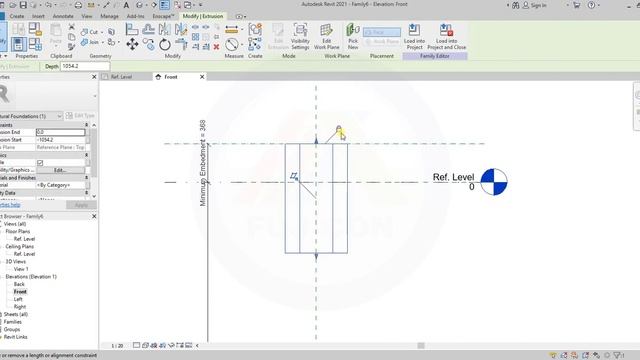This screenshot has height=360, width=640.
Task: Select the Copy tool in Modify panel
Action: pyautogui.click(x=149, y=44)
